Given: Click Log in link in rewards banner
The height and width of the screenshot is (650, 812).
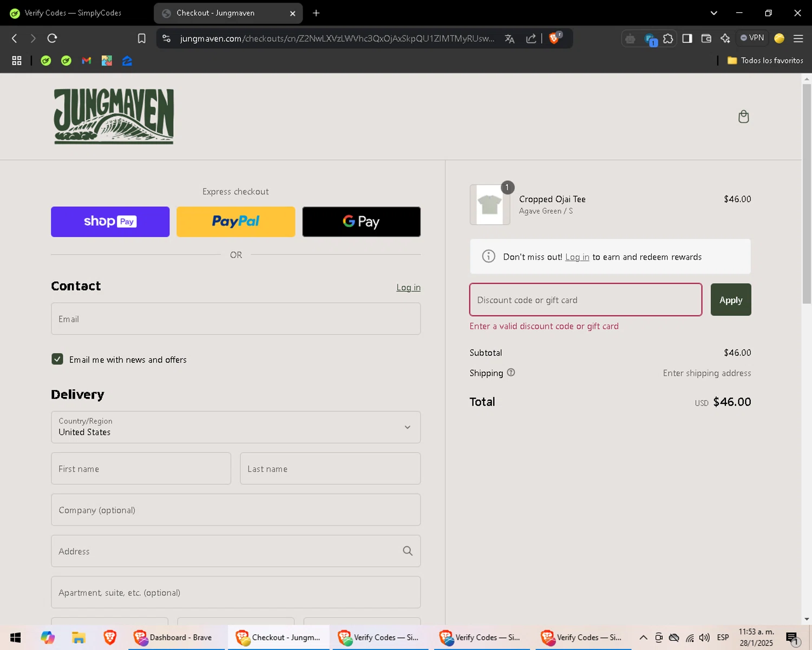Looking at the screenshot, I should 577,257.
